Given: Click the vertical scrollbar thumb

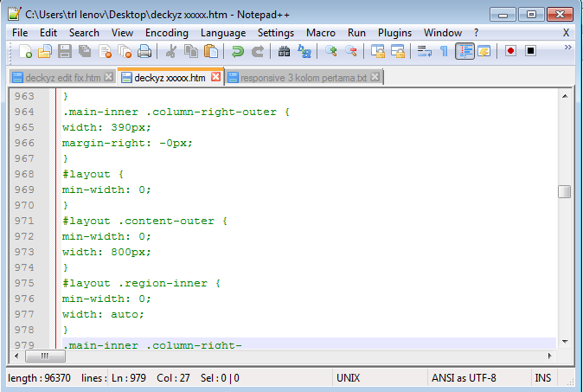Looking at the screenshot, I should click(x=565, y=192).
